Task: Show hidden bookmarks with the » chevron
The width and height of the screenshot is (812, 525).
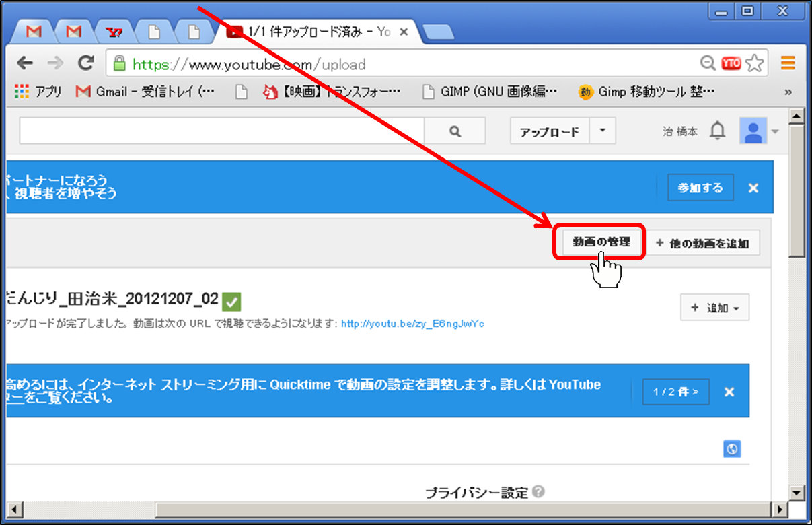Action: click(788, 92)
